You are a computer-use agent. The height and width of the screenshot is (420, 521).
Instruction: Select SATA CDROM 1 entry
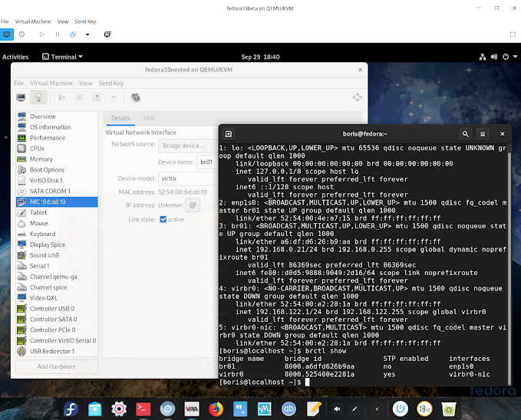(x=57, y=192)
